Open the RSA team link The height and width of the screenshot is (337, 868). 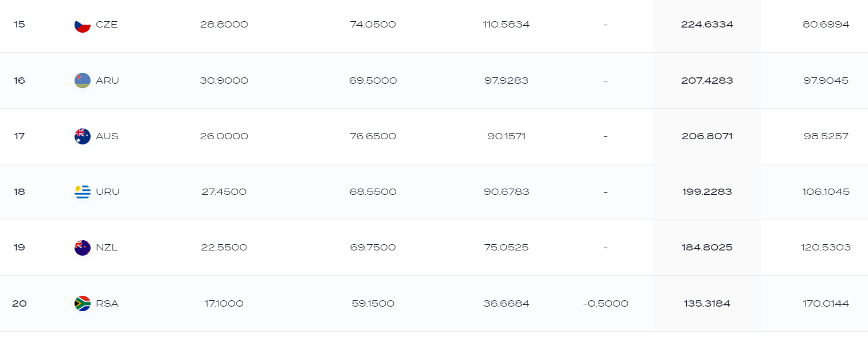click(x=107, y=303)
